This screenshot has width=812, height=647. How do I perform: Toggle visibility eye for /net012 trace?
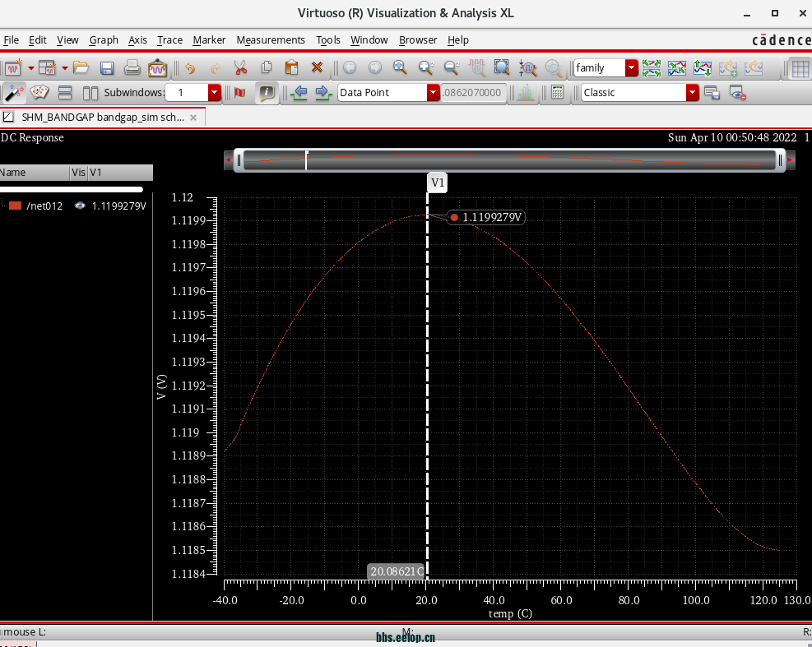pyautogui.click(x=80, y=206)
